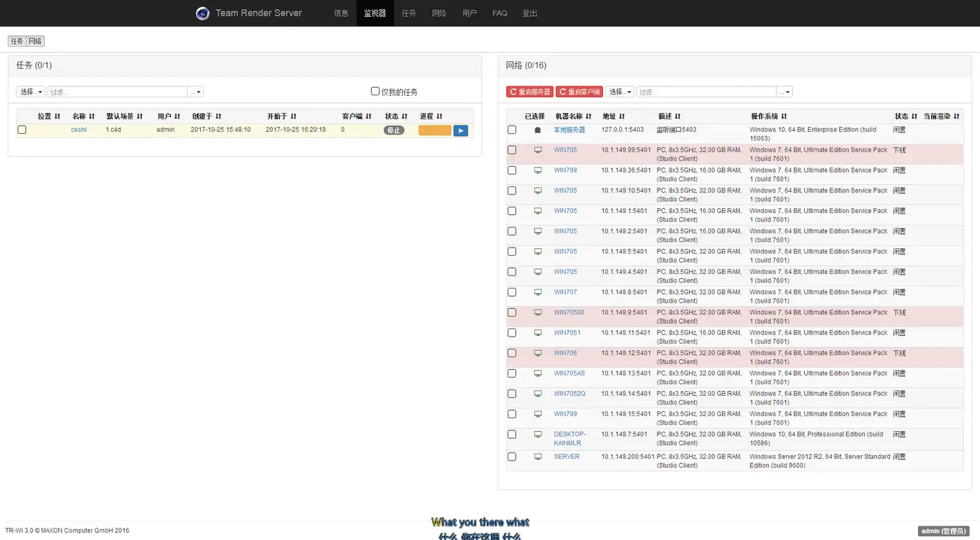Click the sort arrows beside the 操作系统 column header
The width and height of the screenshot is (980, 540).
(x=784, y=116)
